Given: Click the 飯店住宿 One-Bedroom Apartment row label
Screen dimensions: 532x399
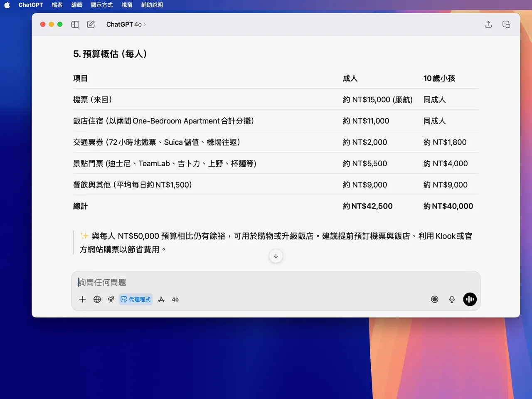Looking at the screenshot, I should (164, 121).
